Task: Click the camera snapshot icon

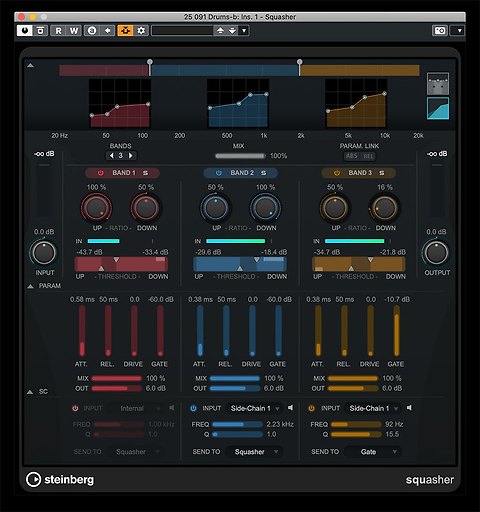Action: [x=440, y=31]
